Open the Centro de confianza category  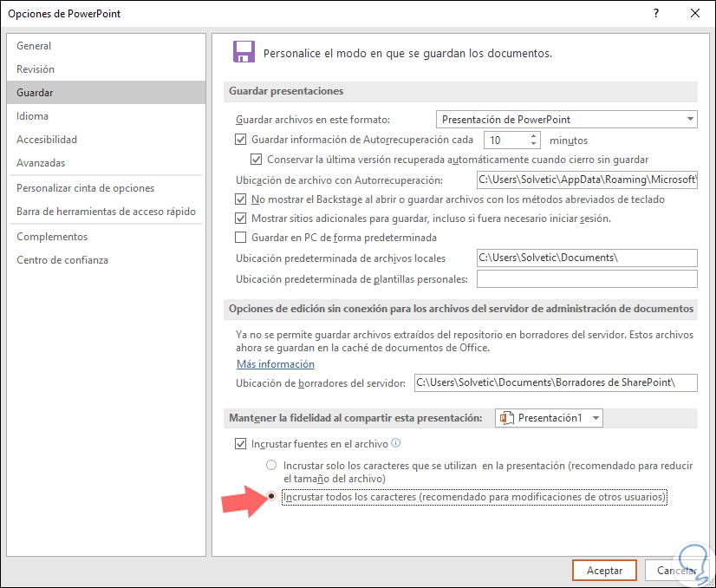tap(107, 260)
